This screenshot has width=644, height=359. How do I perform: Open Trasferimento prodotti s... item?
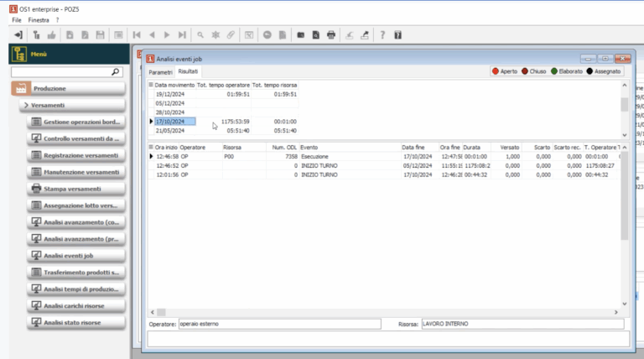coord(76,273)
